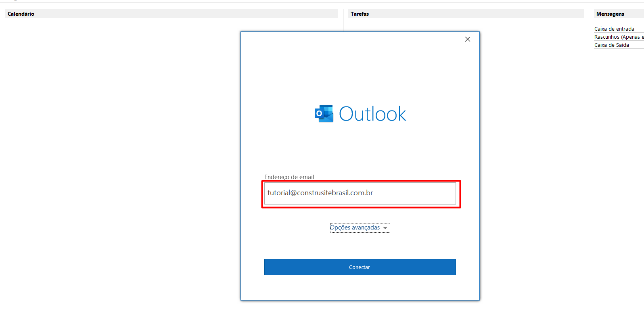Open Caixa de entrada folder

click(614, 29)
